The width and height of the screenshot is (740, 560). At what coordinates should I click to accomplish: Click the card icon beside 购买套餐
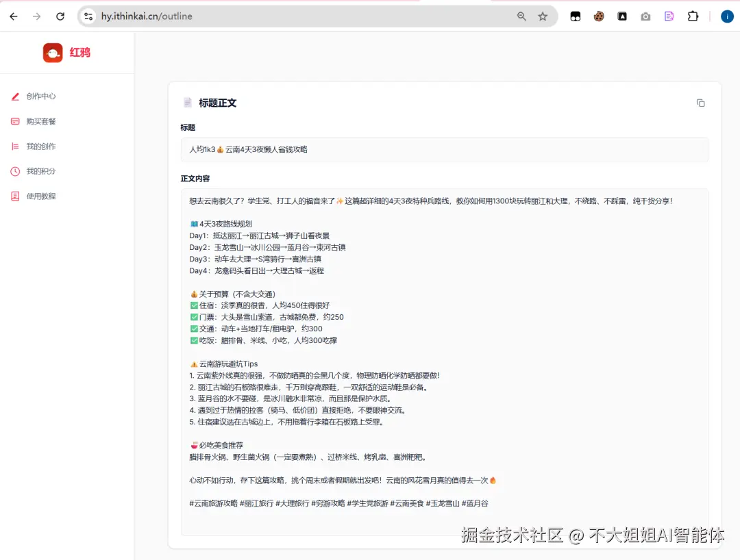15,121
